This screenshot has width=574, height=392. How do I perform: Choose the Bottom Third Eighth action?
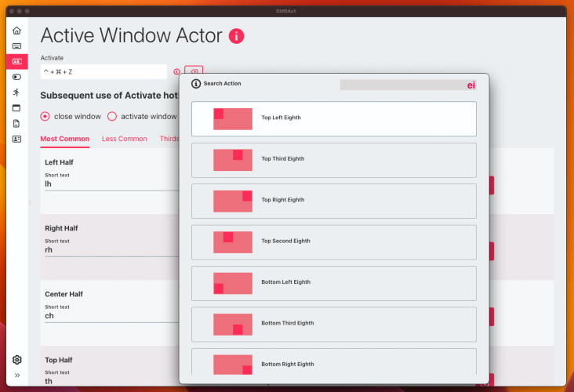(334, 325)
